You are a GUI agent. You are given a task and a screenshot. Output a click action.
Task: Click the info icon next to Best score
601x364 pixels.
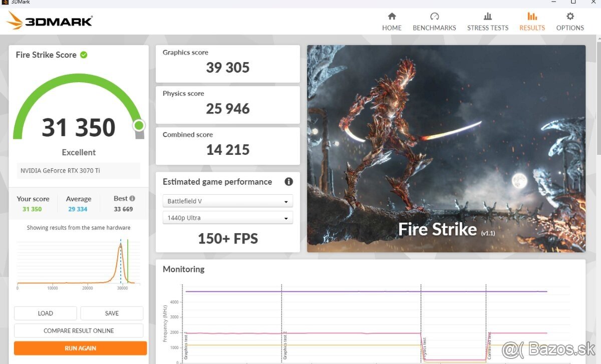pyautogui.click(x=132, y=198)
